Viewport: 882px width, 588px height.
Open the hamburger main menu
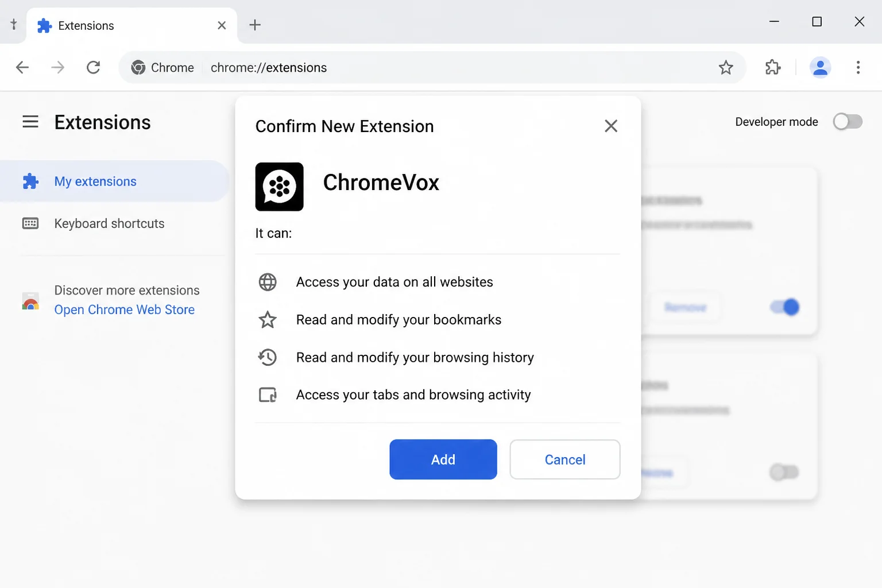pyautogui.click(x=30, y=122)
